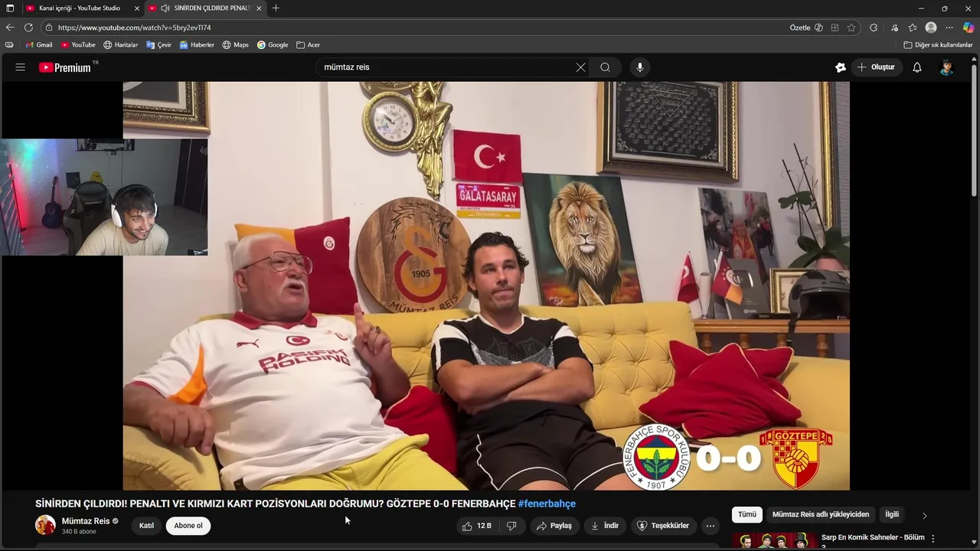980x551 pixels.
Task: Open Mümtaz Reis channel avatar
Action: (46, 525)
